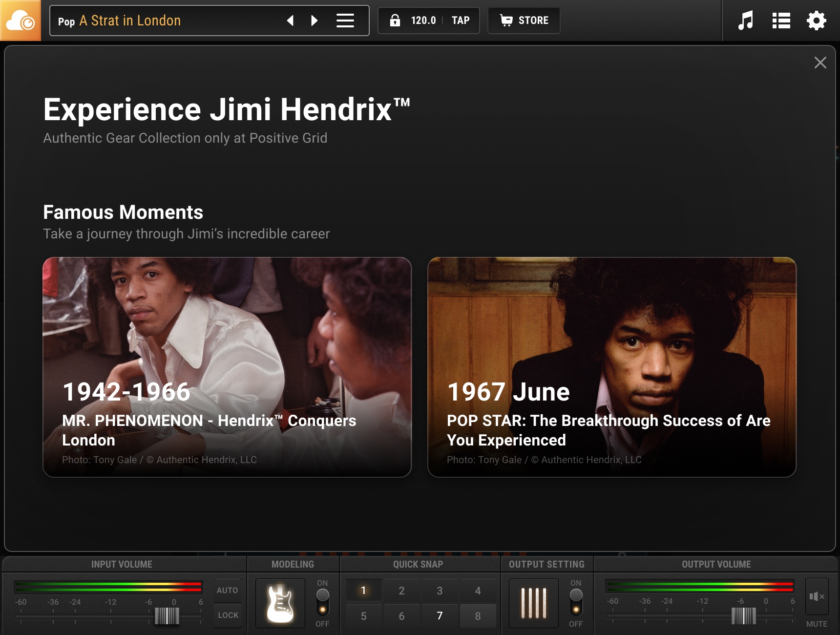Toggle the Output Setting ON/OFF switch
840x635 pixels.
[576, 602]
